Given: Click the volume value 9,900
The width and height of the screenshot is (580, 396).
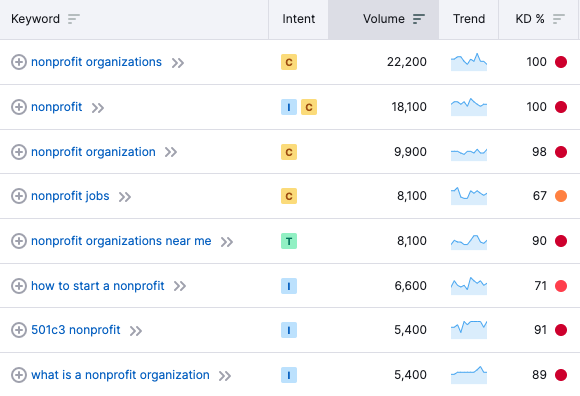Looking at the screenshot, I should pyautogui.click(x=410, y=152).
